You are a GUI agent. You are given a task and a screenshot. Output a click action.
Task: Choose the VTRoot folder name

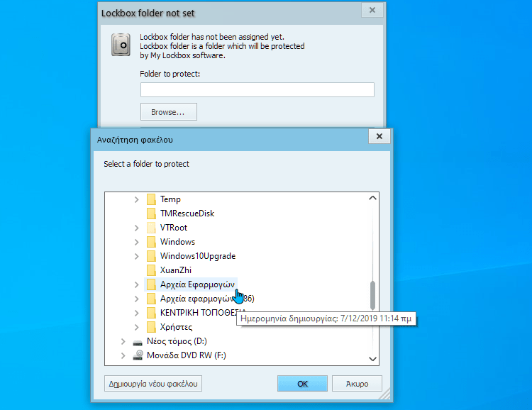173,228
